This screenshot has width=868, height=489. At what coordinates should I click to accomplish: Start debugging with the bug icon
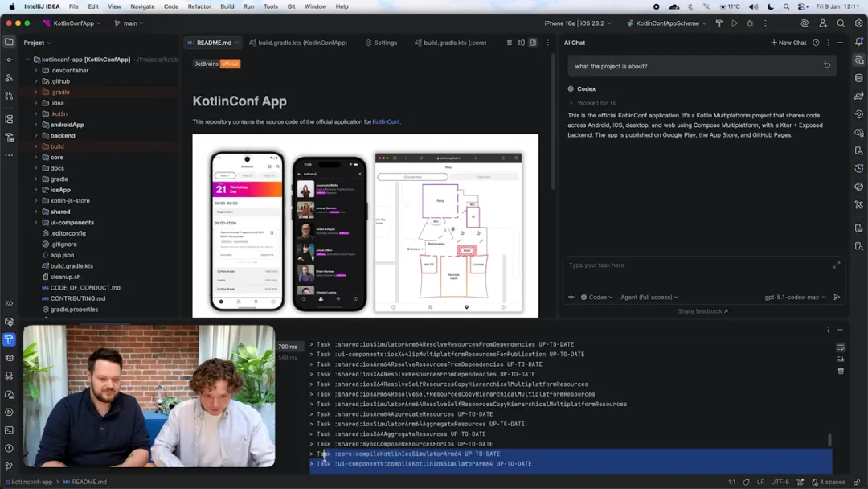click(750, 23)
